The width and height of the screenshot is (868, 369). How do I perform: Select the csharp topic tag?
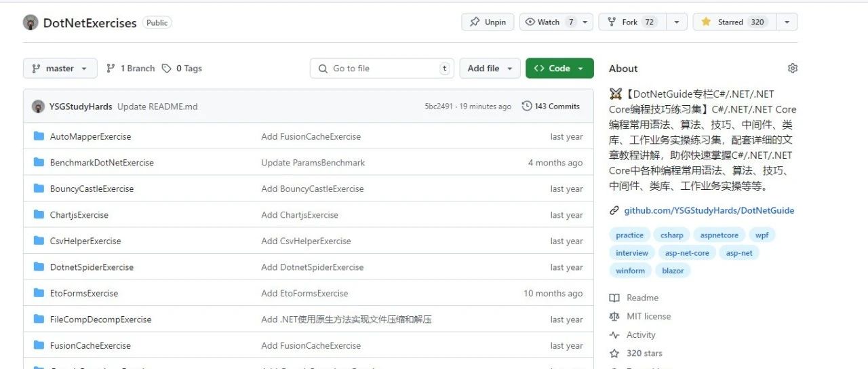[672, 235]
